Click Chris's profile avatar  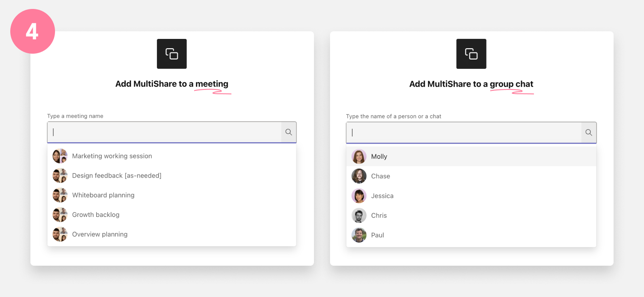359,216
